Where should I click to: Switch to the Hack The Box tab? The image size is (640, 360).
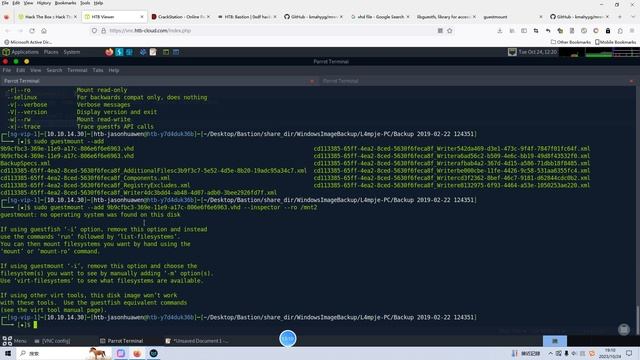tap(47, 17)
